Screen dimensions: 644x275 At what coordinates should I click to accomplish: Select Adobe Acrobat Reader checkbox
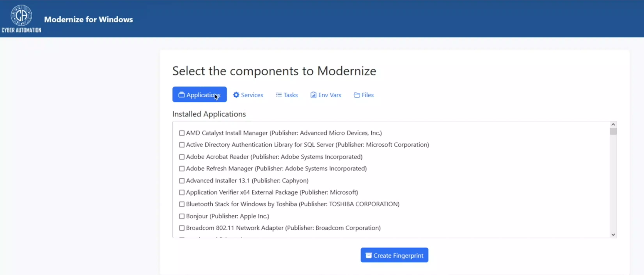pyautogui.click(x=182, y=157)
